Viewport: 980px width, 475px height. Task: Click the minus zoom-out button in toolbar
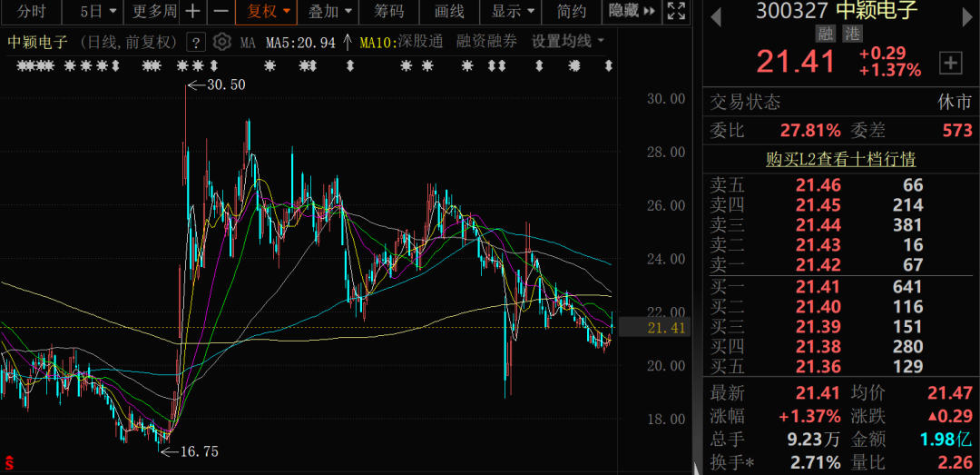pyautogui.click(x=220, y=12)
